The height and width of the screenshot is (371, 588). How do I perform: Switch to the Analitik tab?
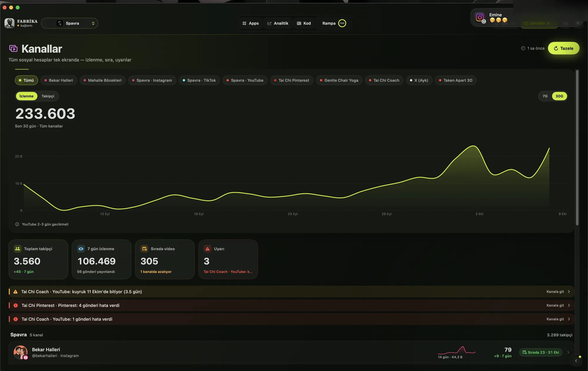pos(278,23)
